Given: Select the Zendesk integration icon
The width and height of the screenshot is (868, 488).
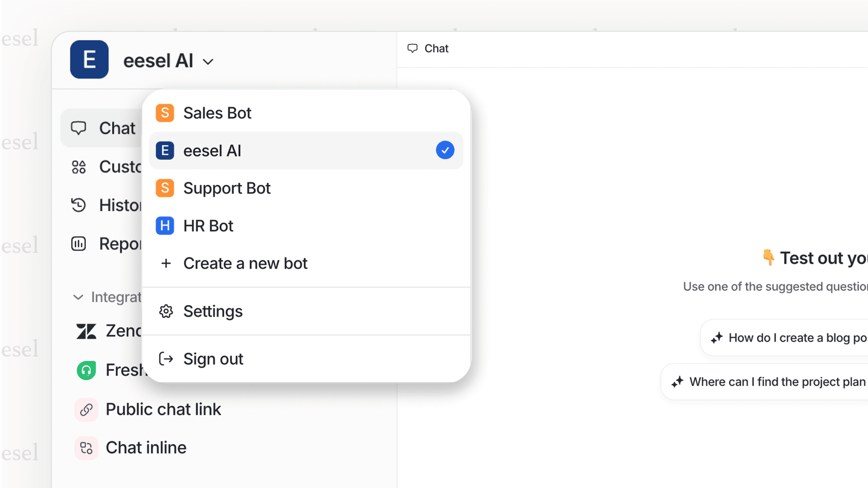Looking at the screenshot, I should [x=86, y=331].
